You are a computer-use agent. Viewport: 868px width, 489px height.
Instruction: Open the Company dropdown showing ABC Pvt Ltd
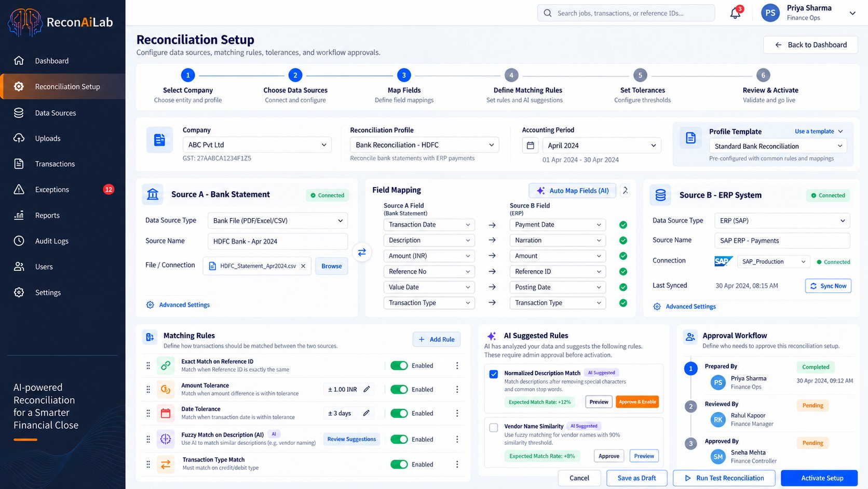pyautogui.click(x=257, y=145)
